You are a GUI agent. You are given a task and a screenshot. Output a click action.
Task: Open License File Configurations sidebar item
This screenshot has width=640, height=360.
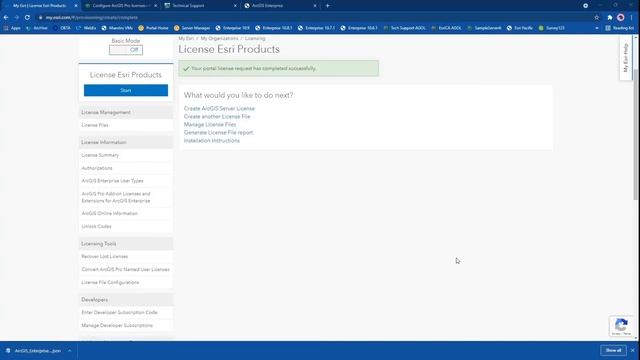pos(110,282)
